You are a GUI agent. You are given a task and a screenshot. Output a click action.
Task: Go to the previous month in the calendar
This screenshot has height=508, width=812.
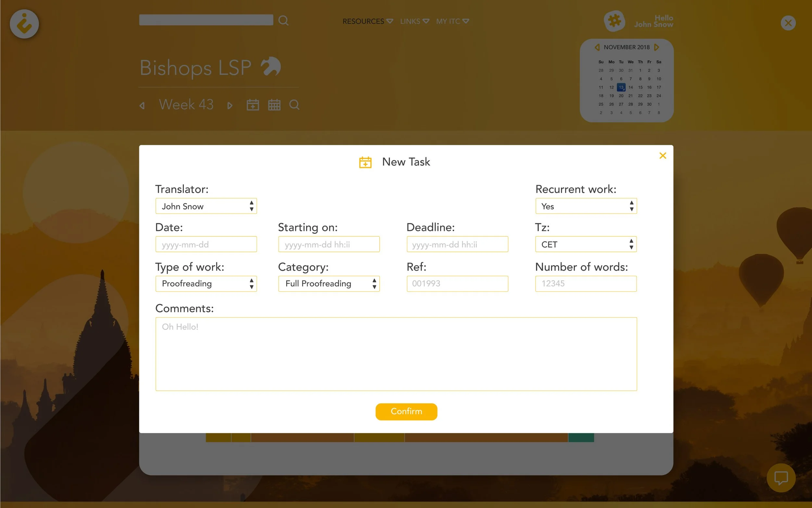click(x=597, y=47)
